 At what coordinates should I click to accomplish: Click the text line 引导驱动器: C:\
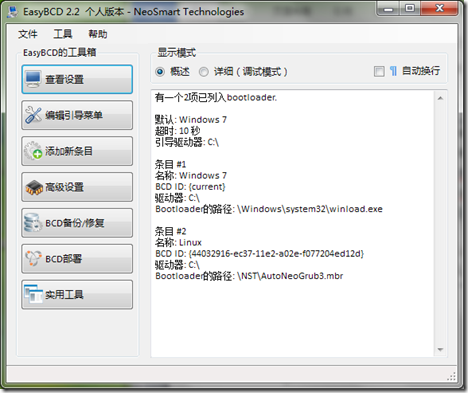pos(187,142)
